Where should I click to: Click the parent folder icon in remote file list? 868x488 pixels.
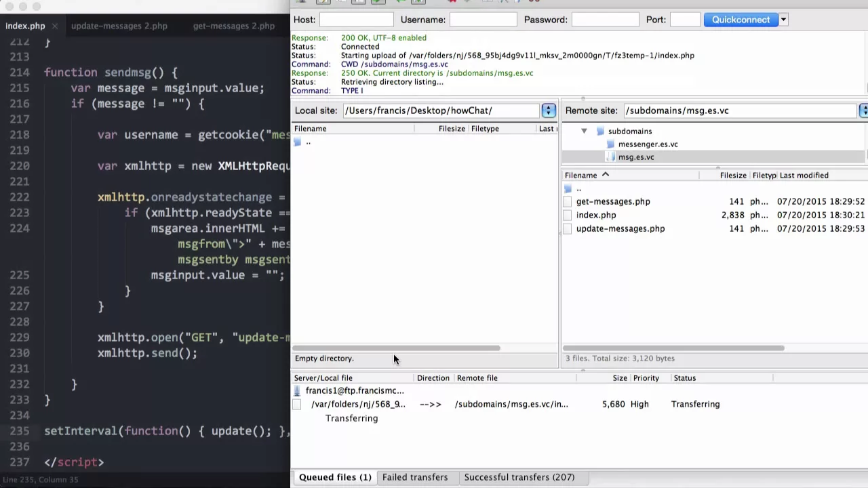[568, 188]
